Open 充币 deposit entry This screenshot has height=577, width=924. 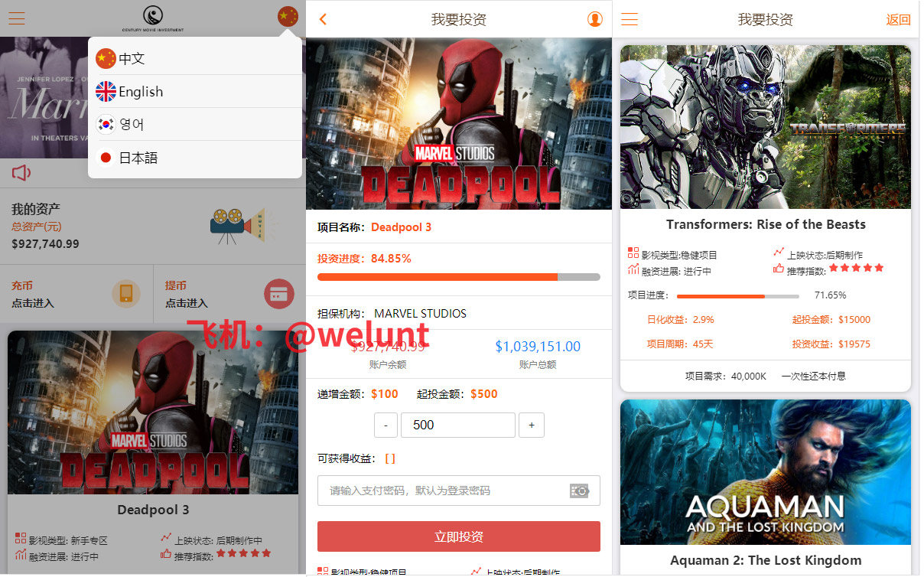(x=76, y=295)
